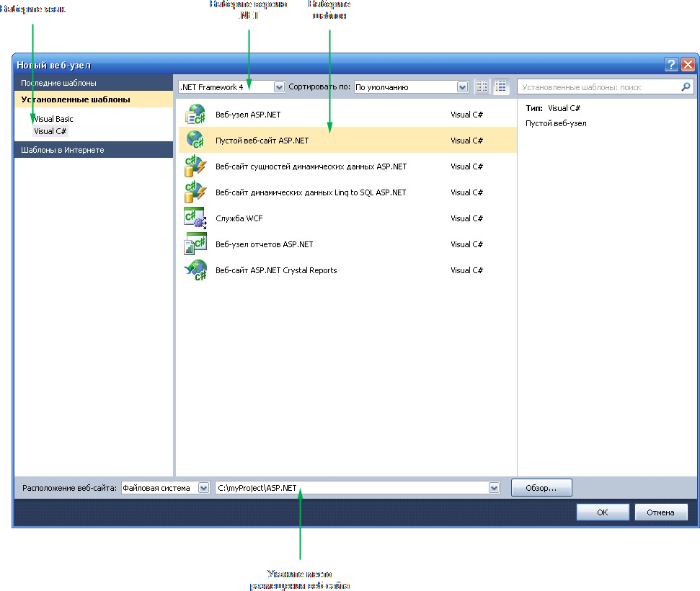Click the Linq to SQL dynamic data icon
700x591 pixels.
tap(195, 192)
